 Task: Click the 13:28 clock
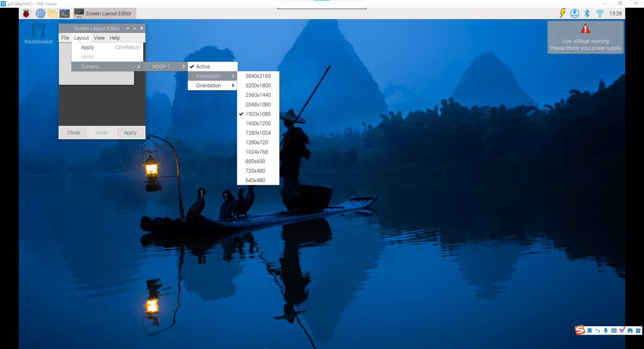click(x=615, y=13)
